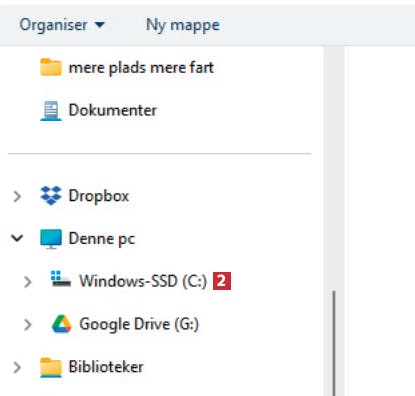Select the Denne pc monitor icon
This screenshot has width=415, height=396.
(x=51, y=239)
